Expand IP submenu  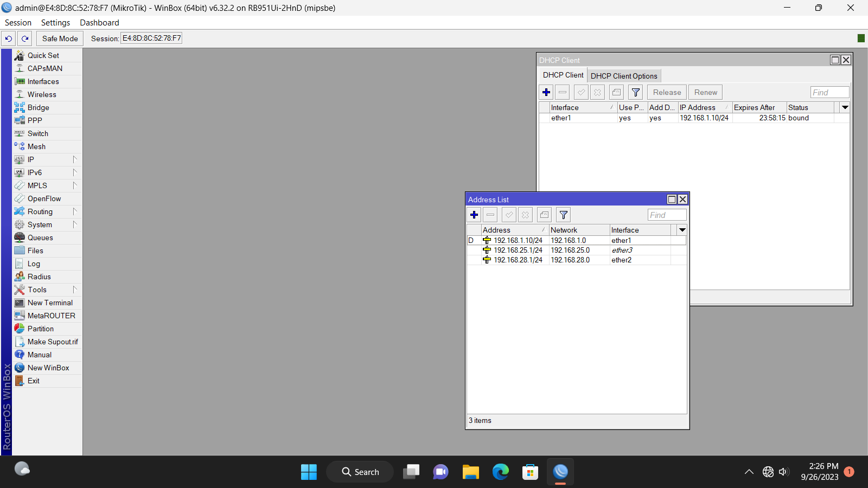(x=47, y=159)
